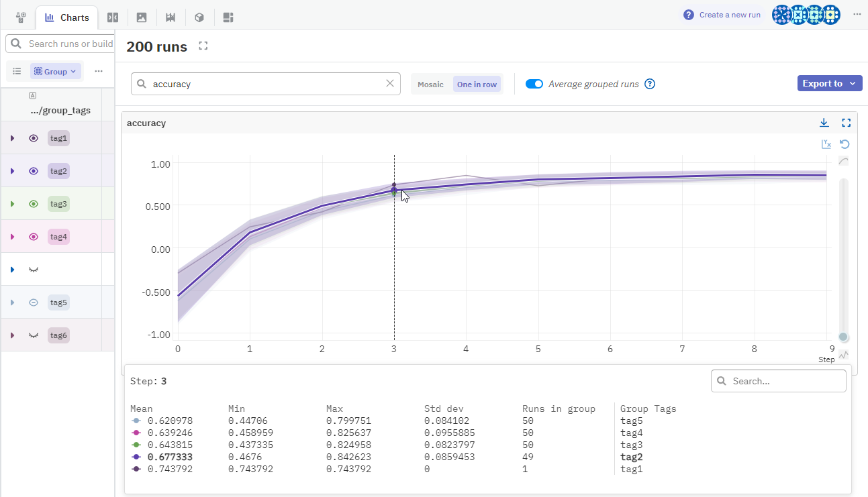
Task: Switch layout to Mosaic
Action: [430, 85]
